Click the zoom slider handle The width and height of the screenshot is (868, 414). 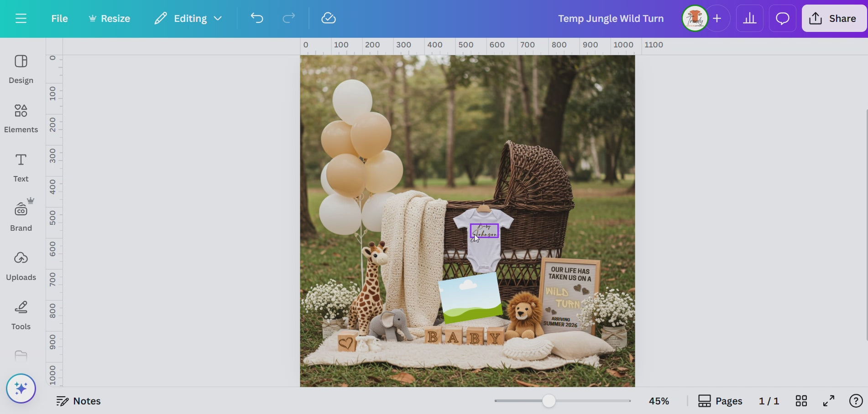[549, 401]
